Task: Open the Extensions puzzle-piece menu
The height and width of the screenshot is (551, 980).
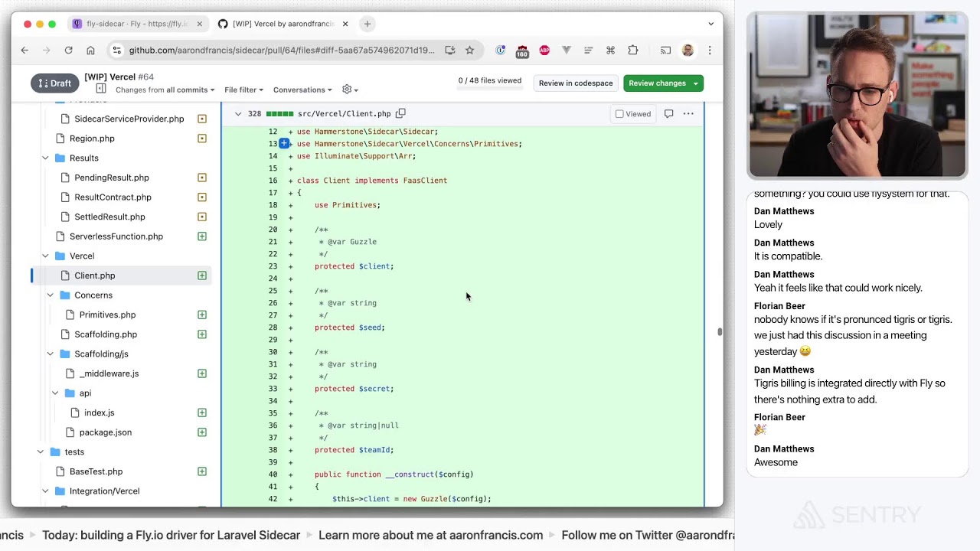Action: tap(632, 50)
